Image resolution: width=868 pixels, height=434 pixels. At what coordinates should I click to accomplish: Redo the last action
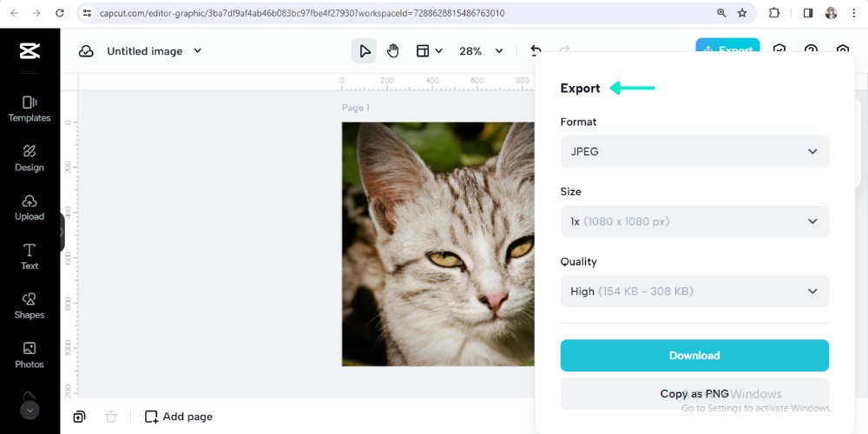tap(565, 49)
